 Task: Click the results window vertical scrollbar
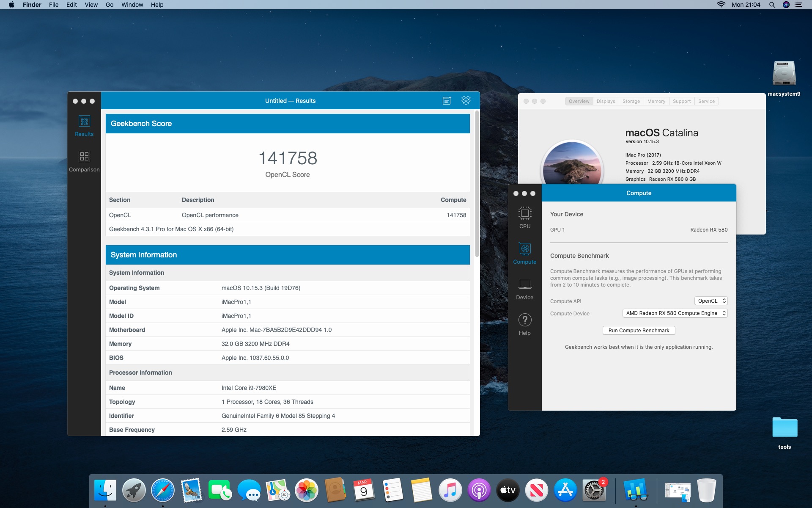click(x=477, y=184)
